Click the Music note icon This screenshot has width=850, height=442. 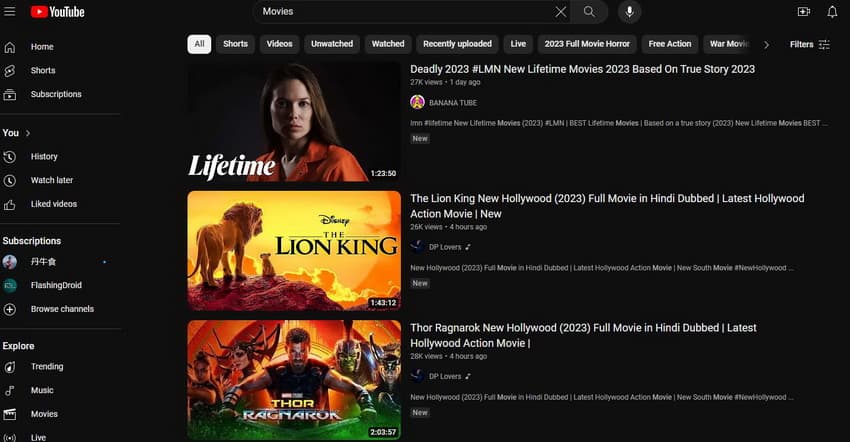point(10,390)
